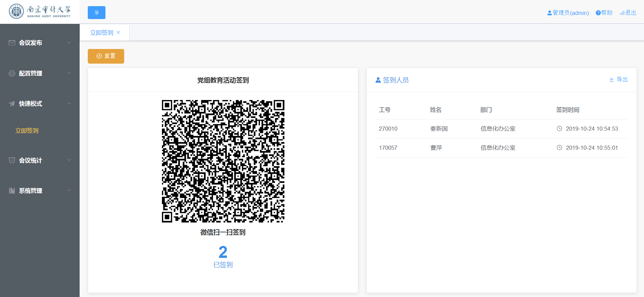This screenshot has height=297, width=644.
Task: Select employee number 170057
Action: click(388, 148)
